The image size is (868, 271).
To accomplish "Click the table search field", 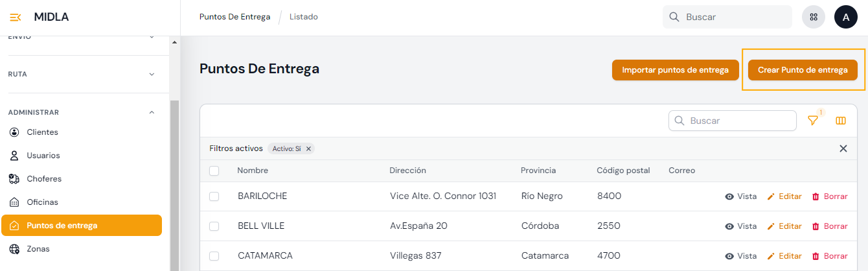I will (738, 121).
